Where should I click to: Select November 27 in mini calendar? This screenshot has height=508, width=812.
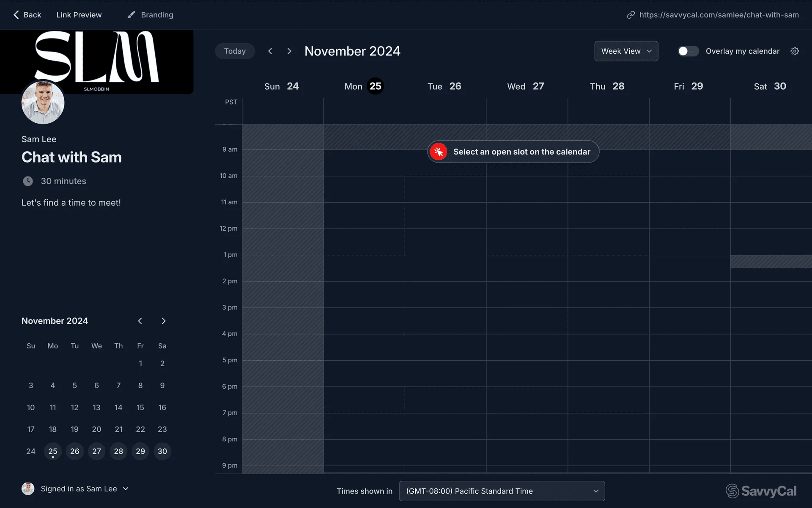click(x=96, y=451)
